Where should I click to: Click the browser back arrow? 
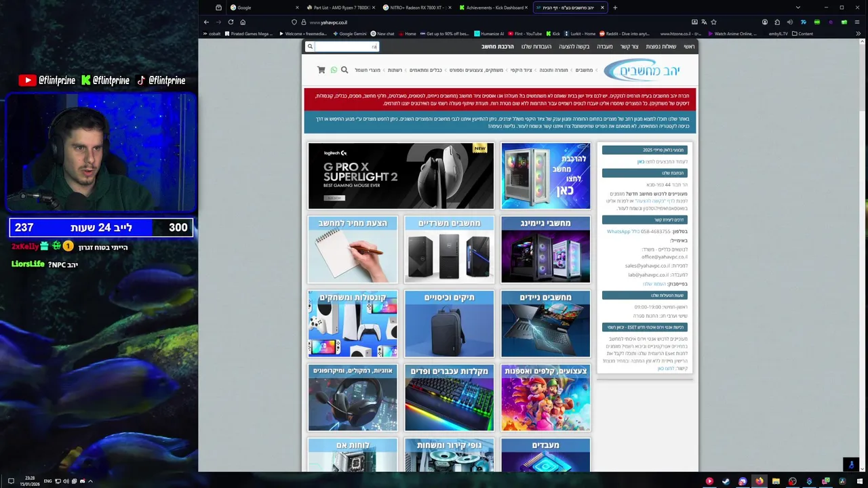click(206, 22)
